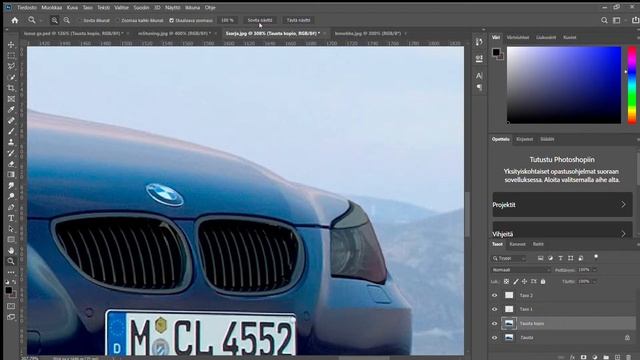Delete layer using trash icon
This screenshot has width=640, height=360.
[x=628, y=357]
